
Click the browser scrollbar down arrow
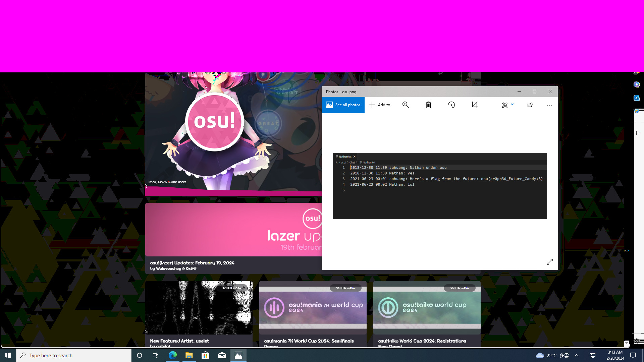[627, 343]
